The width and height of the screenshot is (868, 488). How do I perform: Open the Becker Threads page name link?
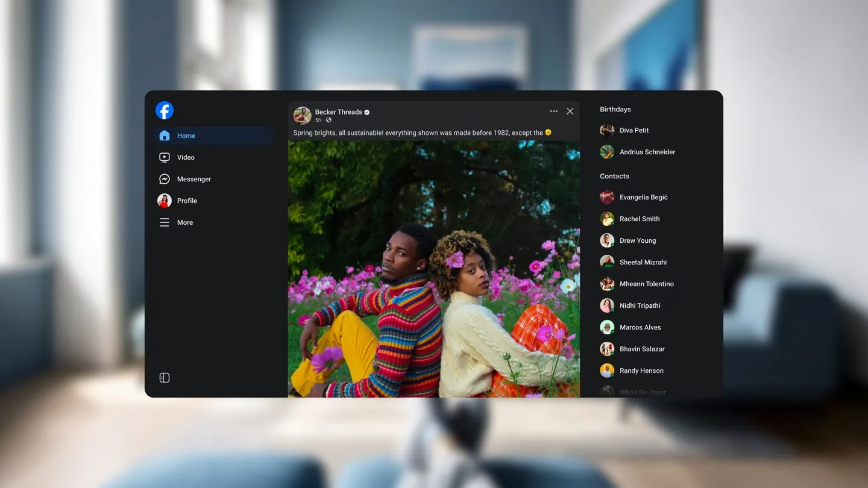pyautogui.click(x=338, y=112)
